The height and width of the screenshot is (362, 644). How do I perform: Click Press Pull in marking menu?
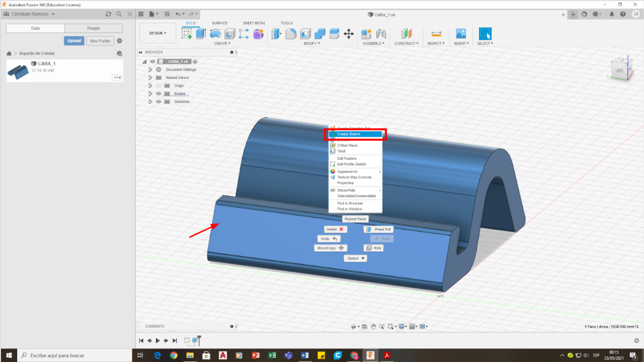point(378,229)
